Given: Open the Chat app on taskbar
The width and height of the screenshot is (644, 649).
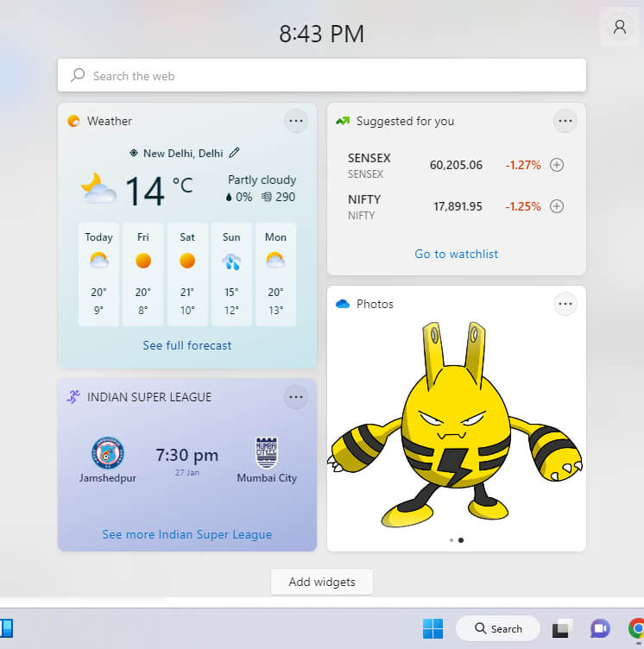Looking at the screenshot, I should coord(600,628).
